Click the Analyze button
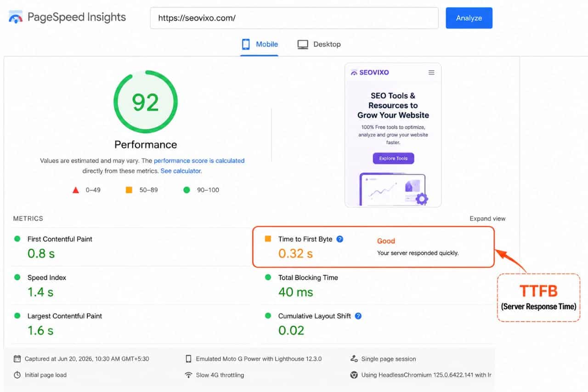This screenshot has width=588, height=392. pos(469,18)
